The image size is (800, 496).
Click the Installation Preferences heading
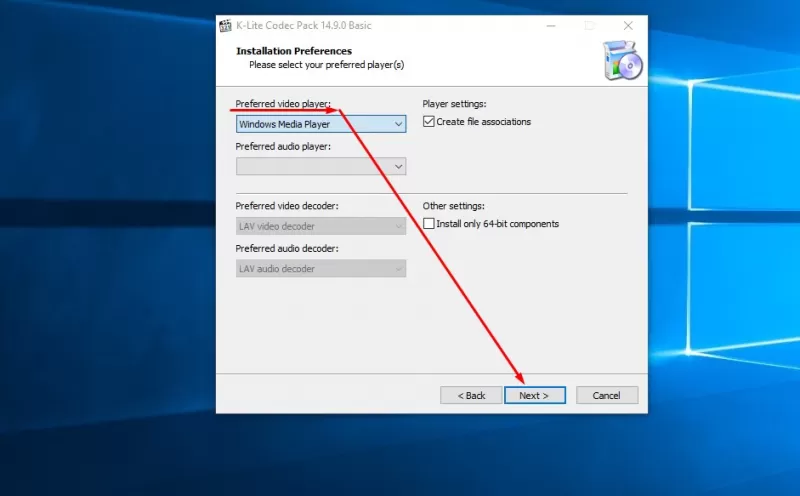tap(294, 51)
